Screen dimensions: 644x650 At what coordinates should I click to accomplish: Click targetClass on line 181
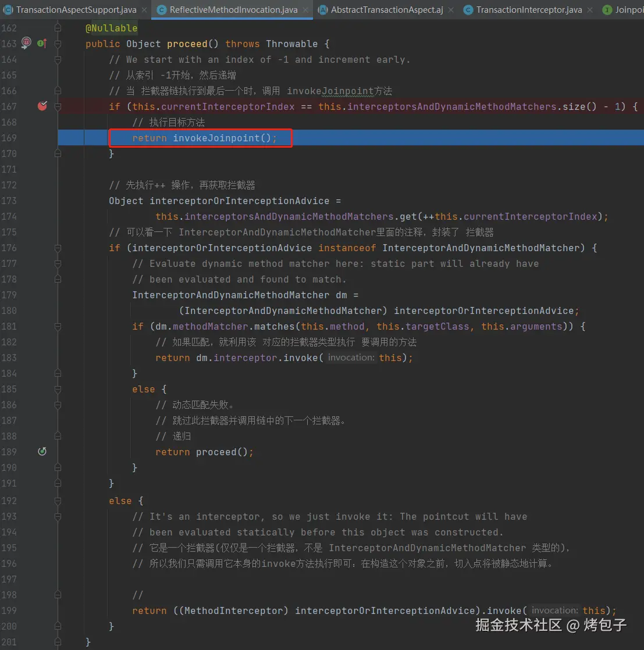(437, 327)
